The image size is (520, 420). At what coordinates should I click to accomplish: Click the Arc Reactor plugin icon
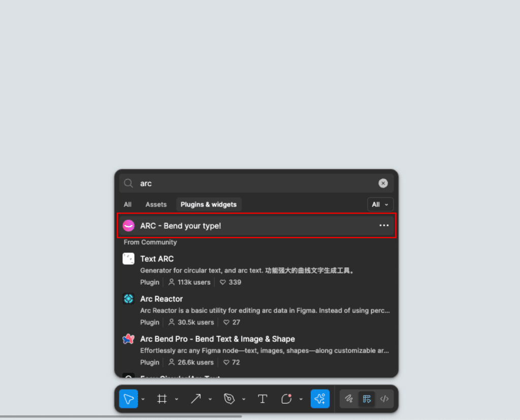tap(128, 299)
